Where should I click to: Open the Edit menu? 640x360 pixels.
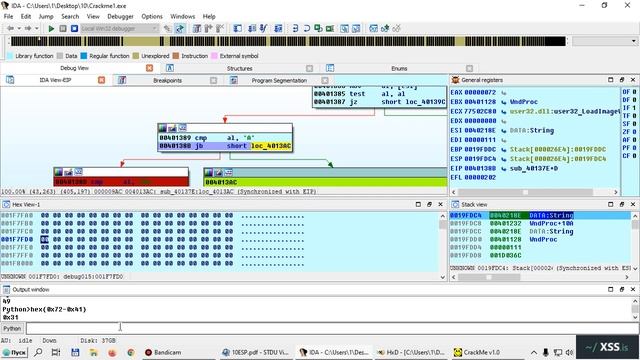click(x=26, y=16)
